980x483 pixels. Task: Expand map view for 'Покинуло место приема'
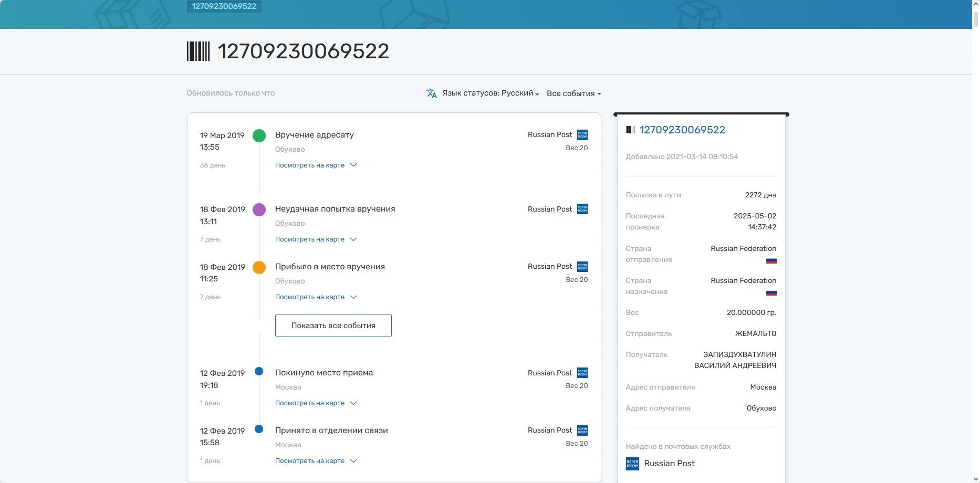point(316,403)
